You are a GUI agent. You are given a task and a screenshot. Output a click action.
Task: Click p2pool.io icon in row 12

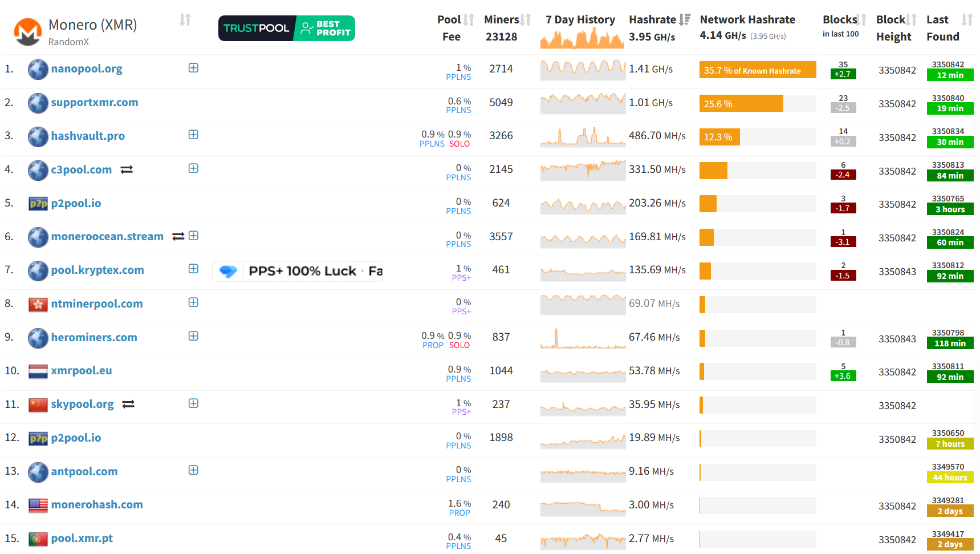pos(38,438)
